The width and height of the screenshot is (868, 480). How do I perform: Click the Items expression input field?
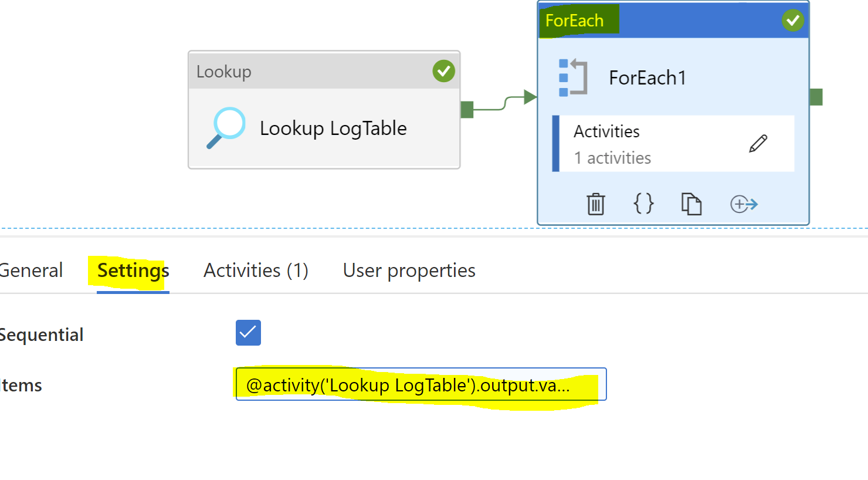click(x=421, y=384)
